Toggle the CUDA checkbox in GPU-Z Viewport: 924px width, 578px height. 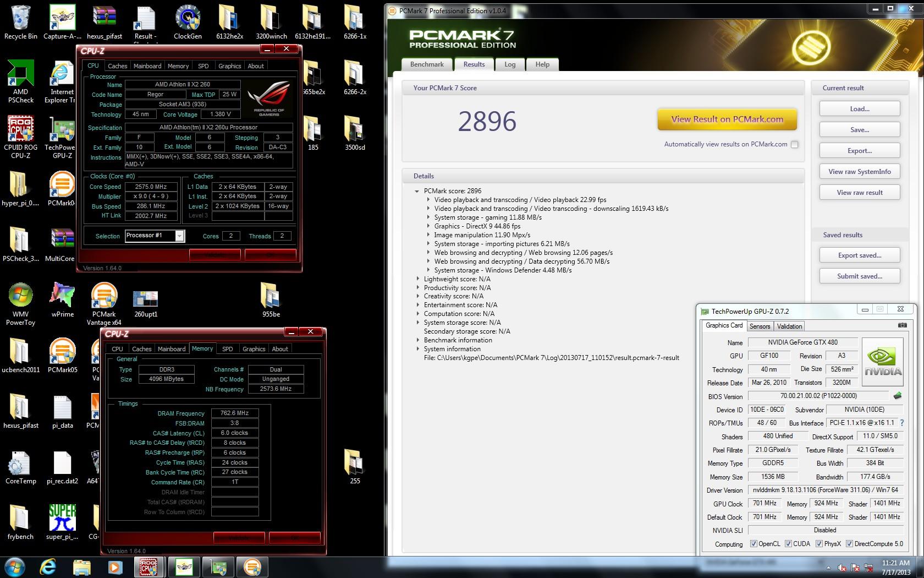click(x=788, y=543)
